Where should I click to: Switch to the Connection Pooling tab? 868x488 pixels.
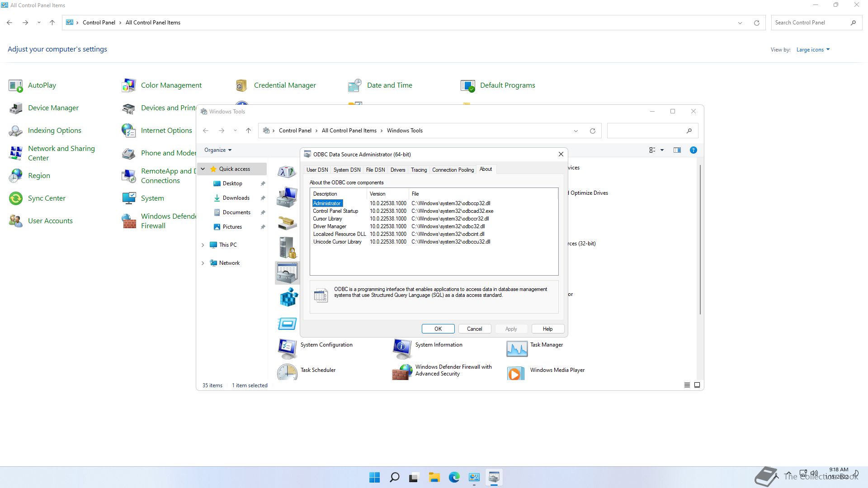click(x=453, y=170)
